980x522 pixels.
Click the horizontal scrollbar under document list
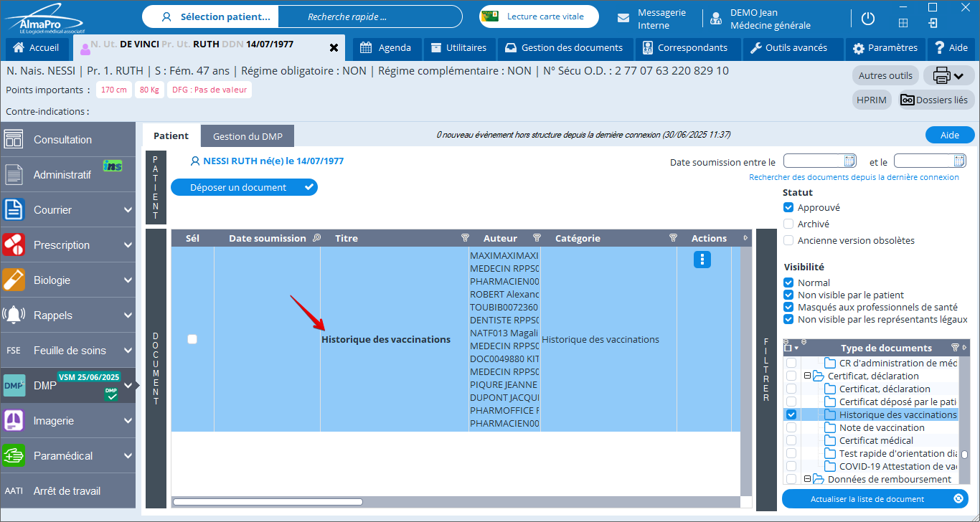268,502
